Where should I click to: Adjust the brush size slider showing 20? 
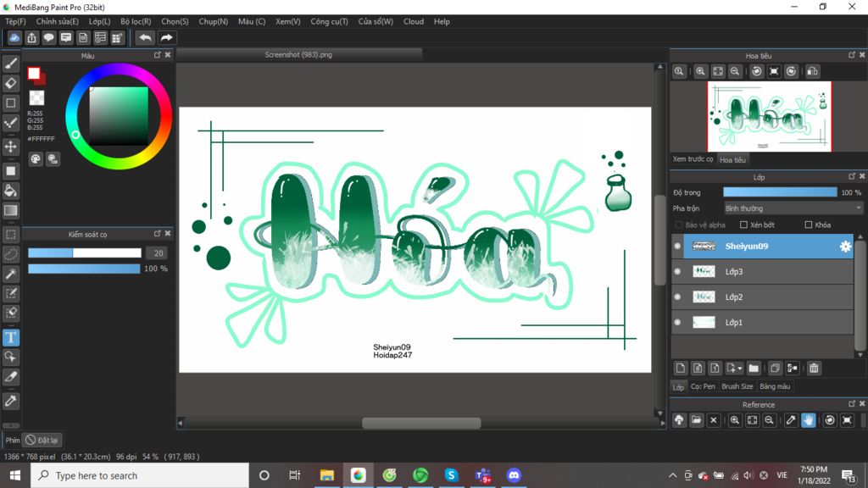(x=85, y=252)
